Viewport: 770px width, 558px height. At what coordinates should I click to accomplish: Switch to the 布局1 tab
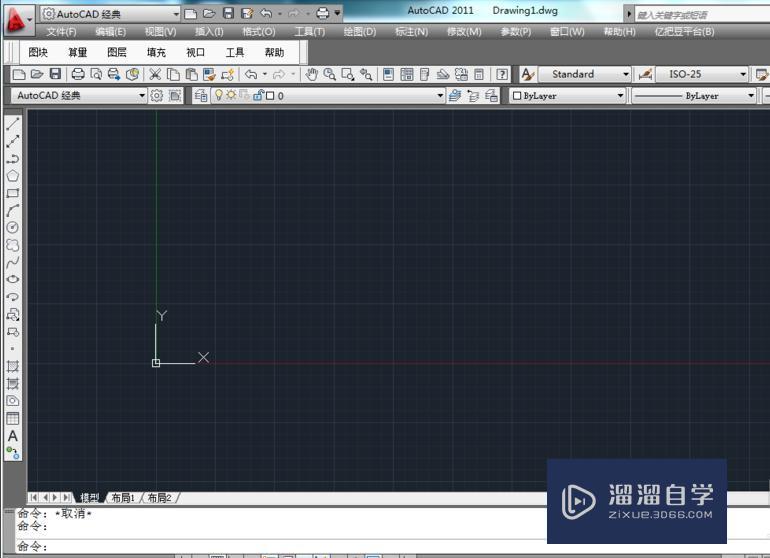[123, 498]
